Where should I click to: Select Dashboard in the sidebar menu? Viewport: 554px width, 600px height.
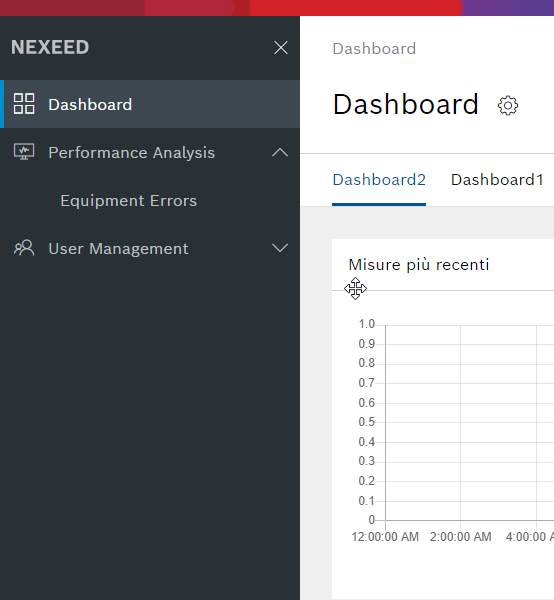pyautogui.click(x=150, y=104)
